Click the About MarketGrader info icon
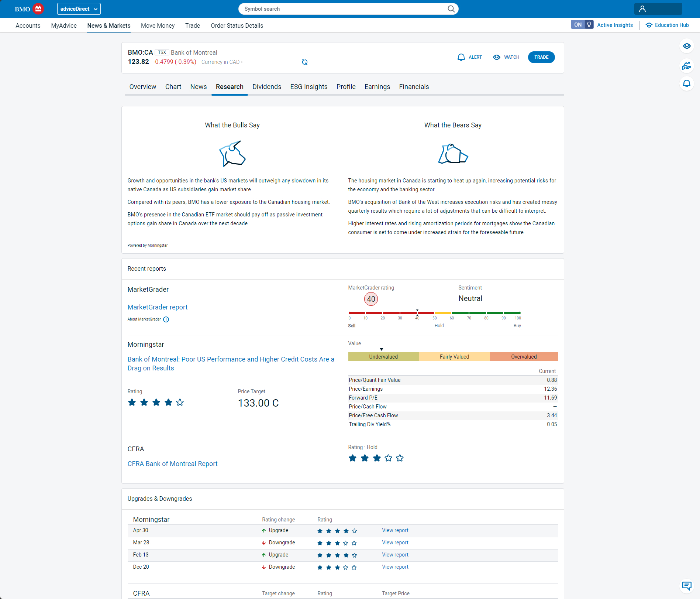This screenshot has height=599, width=700. [166, 319]
